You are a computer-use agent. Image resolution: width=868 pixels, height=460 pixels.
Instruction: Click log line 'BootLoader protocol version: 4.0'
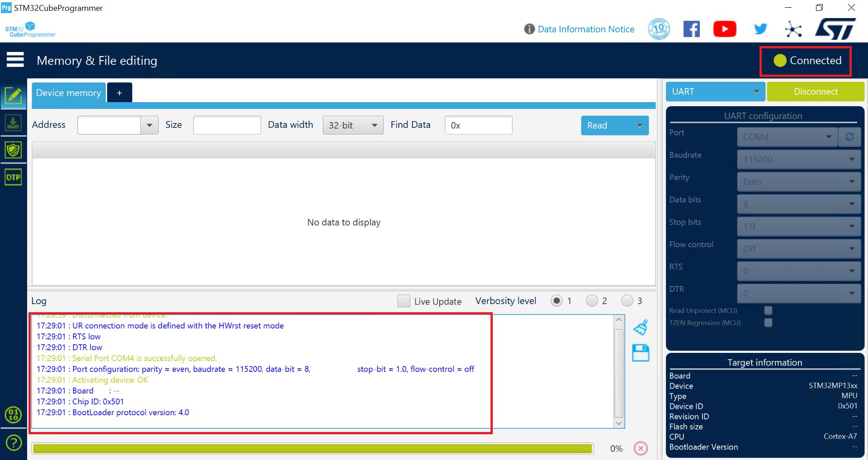tap(113, 413)
